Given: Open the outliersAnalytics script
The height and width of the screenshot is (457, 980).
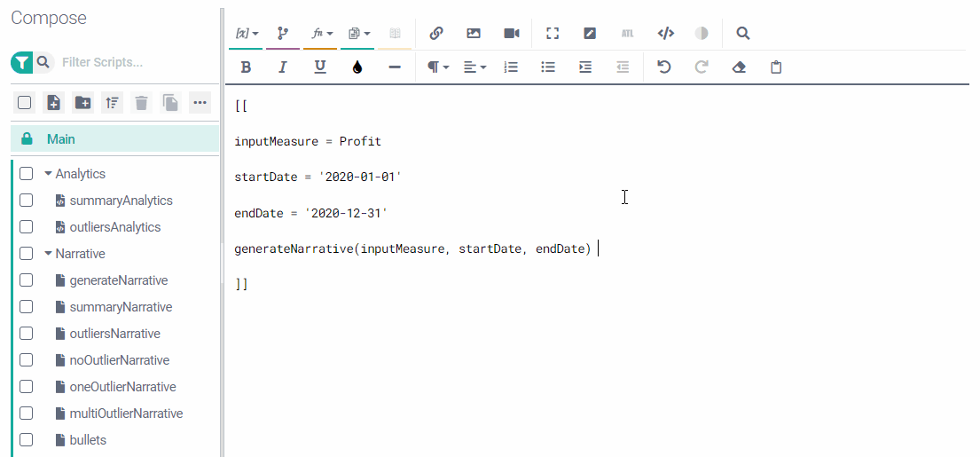Looking at the screenshot, I should coord(115,227).
